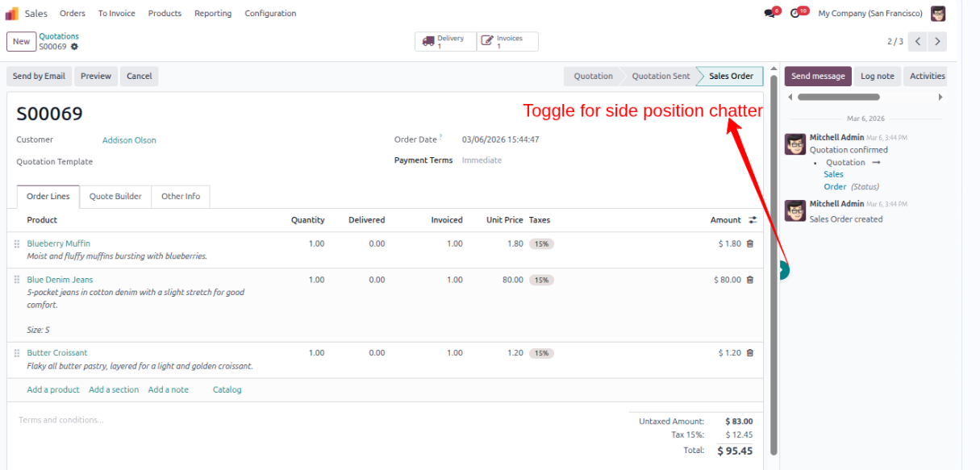Open the activities clock icon

pyautogui.click(x=797, y=13)
